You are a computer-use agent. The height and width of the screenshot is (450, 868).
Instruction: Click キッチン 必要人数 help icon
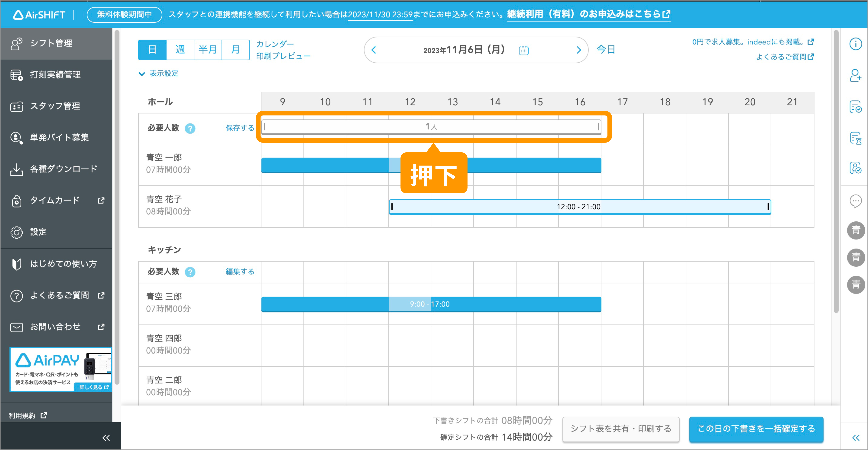coord(190,272)
